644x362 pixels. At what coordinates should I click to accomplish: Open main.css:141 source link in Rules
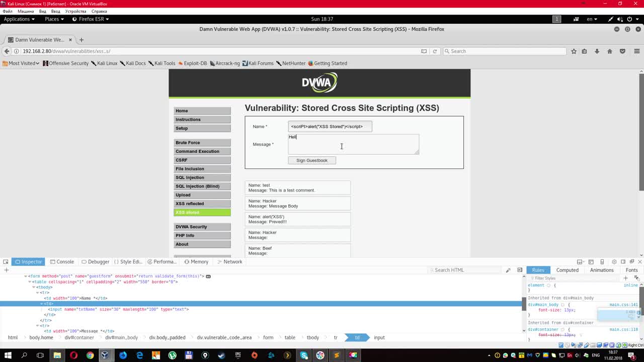tap(623, 305)
